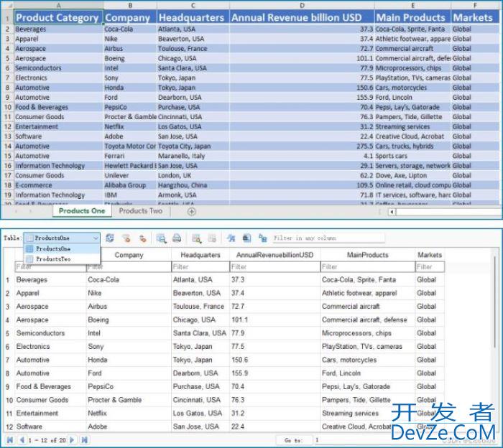The height and width of the screenshot is (448, 503).
Task: Add a new sheet in Excel
Action: [x=192, y=212]
